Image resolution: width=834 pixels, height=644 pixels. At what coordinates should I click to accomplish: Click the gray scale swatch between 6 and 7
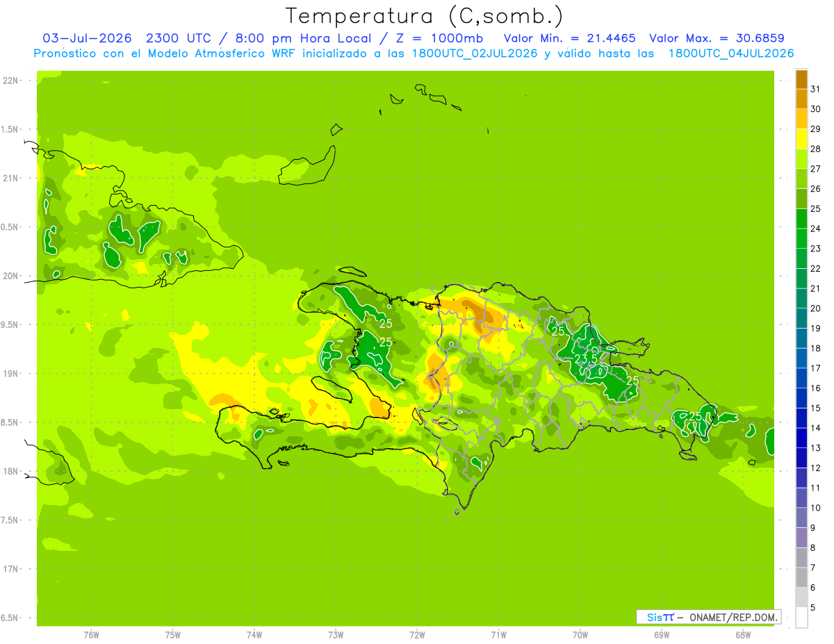[x=801, y=577]
